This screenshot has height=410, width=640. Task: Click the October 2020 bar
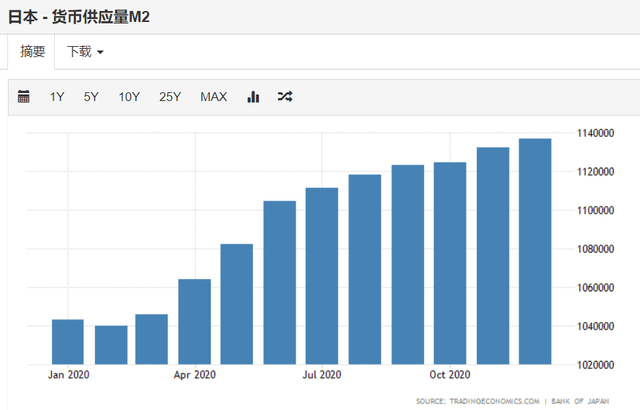[450, 263]
